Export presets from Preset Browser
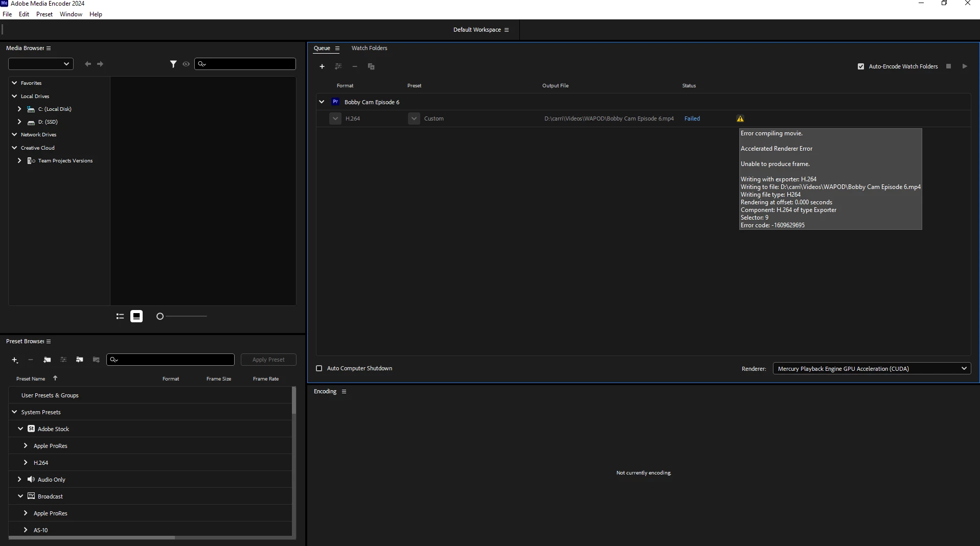 [96, 360]
